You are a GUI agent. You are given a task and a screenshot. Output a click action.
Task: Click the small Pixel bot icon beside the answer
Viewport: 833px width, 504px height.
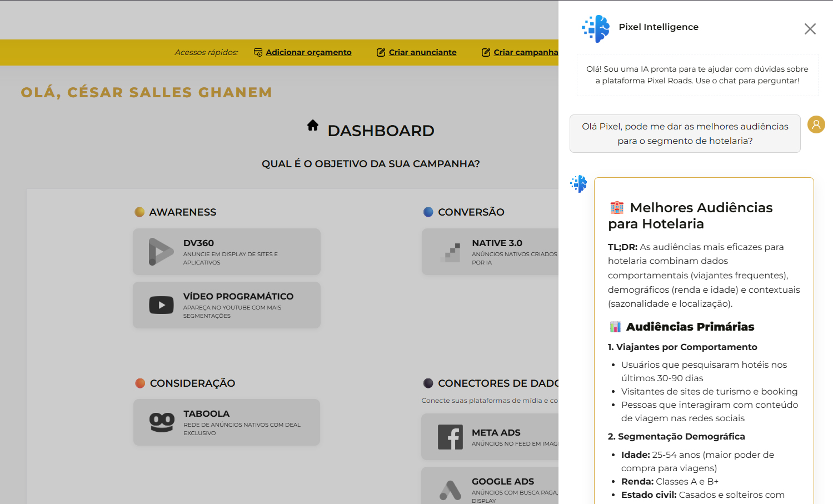[578, 184]
